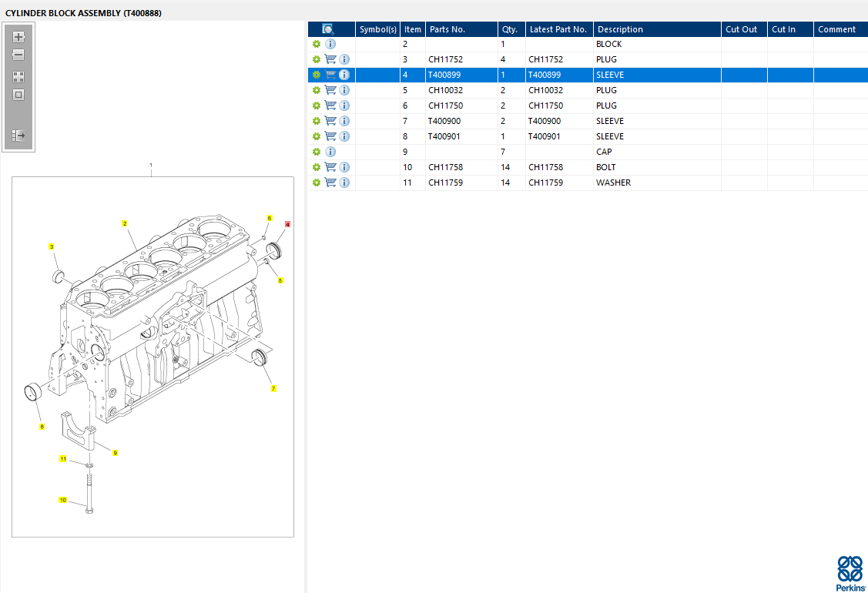
Task: Open info icon for CH11752 item 3
Action: [x=344, y=59]
